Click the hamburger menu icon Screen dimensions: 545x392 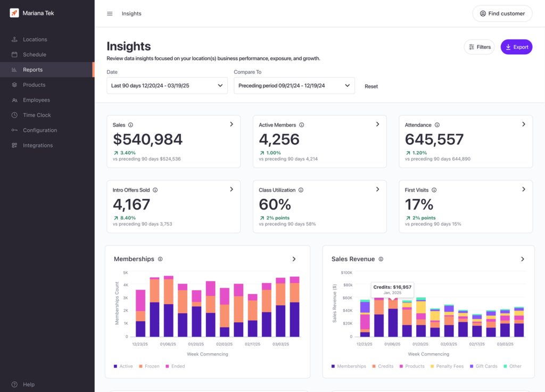pyautogui.click(x=110, y=14)
